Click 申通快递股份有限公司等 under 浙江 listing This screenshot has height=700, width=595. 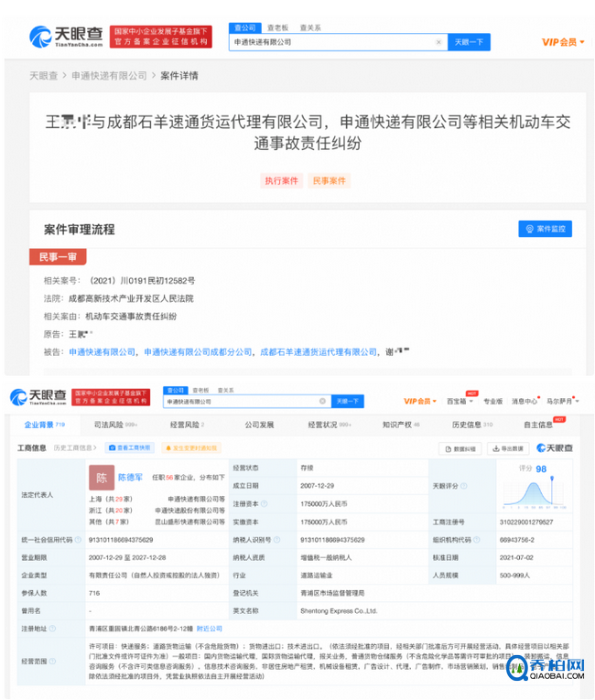tap(189, 511)
